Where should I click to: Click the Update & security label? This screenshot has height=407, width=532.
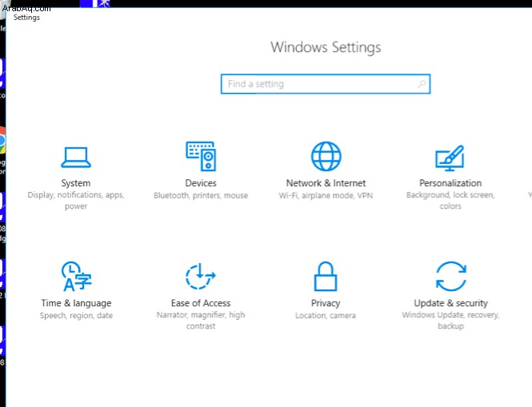[x=451, y=303]
